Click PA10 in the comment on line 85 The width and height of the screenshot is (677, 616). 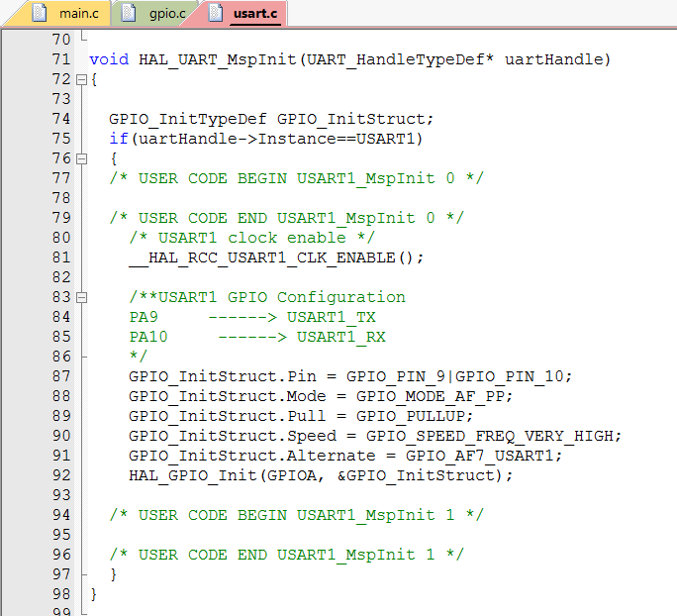click(x=148, y=338)
